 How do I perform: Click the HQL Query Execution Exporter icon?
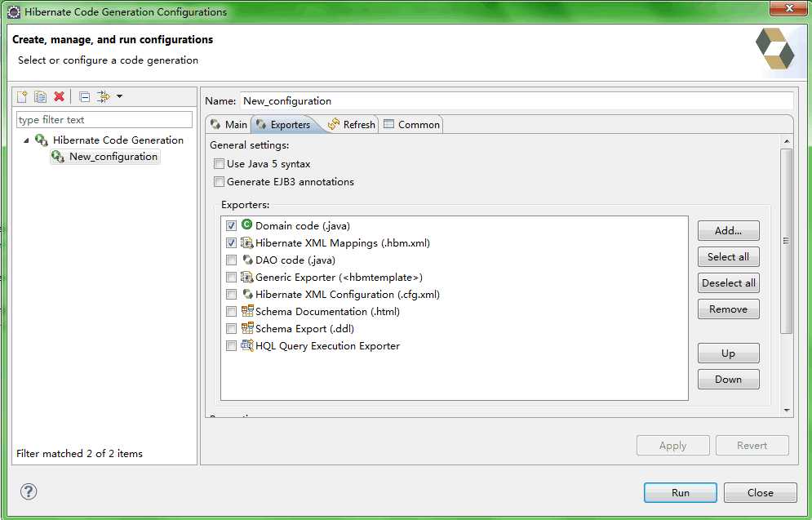click(247, 345)
